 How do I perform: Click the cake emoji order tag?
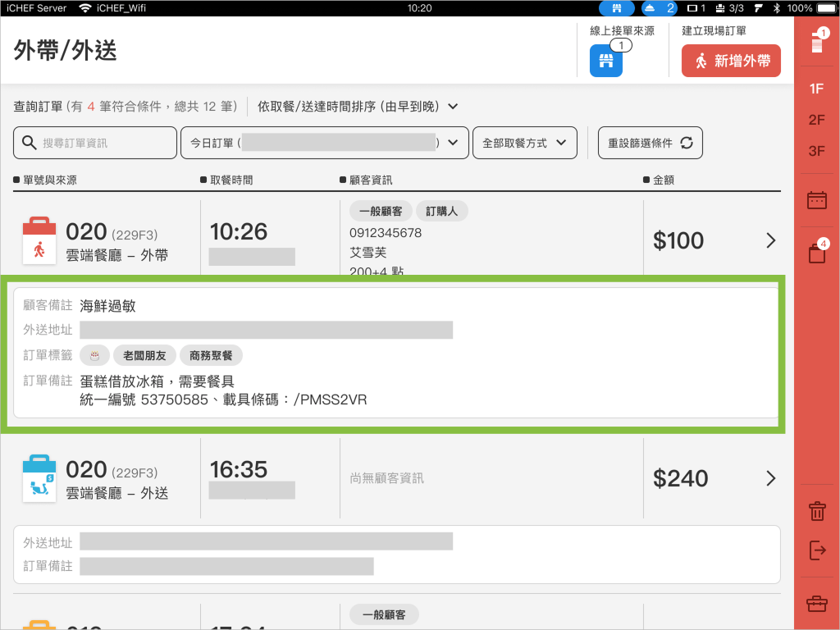(x=95, y=356)
